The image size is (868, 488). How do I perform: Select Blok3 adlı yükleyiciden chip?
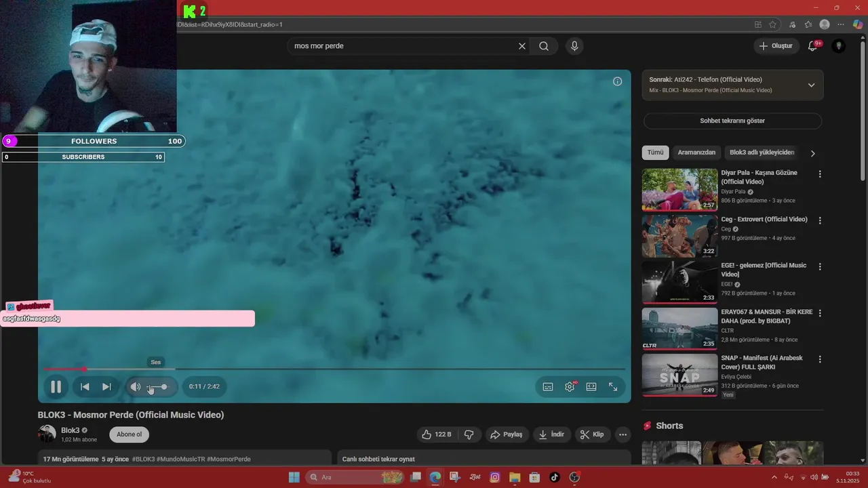762,152
